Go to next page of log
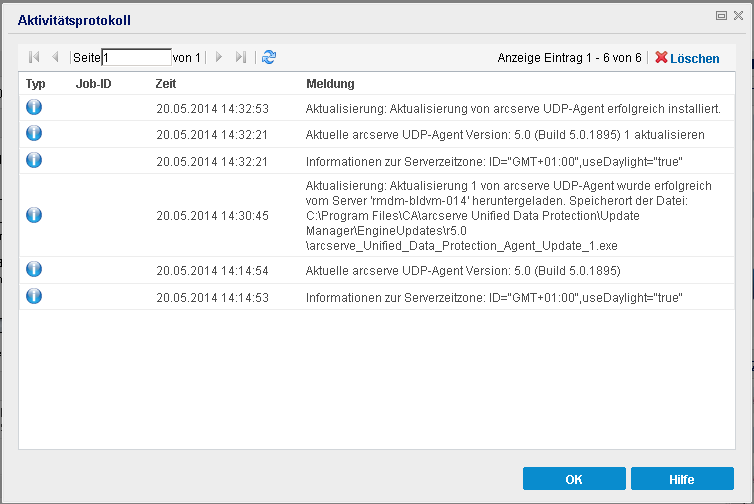The image size is (754, 504). click(x=219, y=58)
